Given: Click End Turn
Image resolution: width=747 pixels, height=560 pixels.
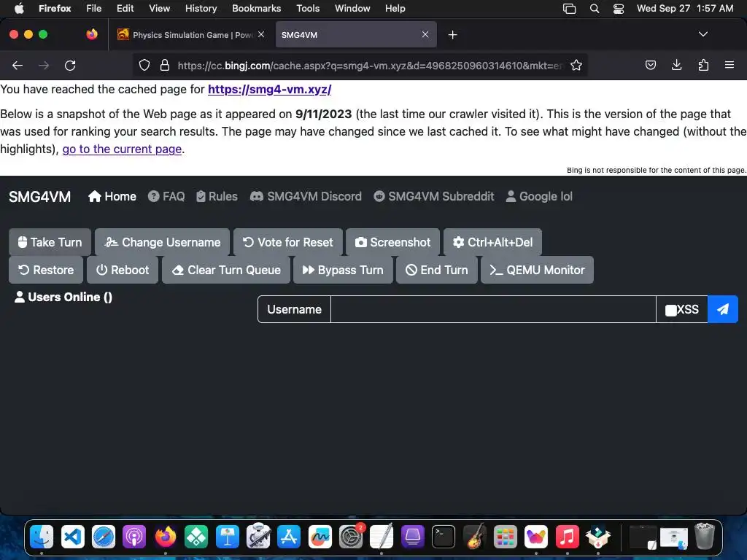Looking at the screenshot, I should click(436, 270).
